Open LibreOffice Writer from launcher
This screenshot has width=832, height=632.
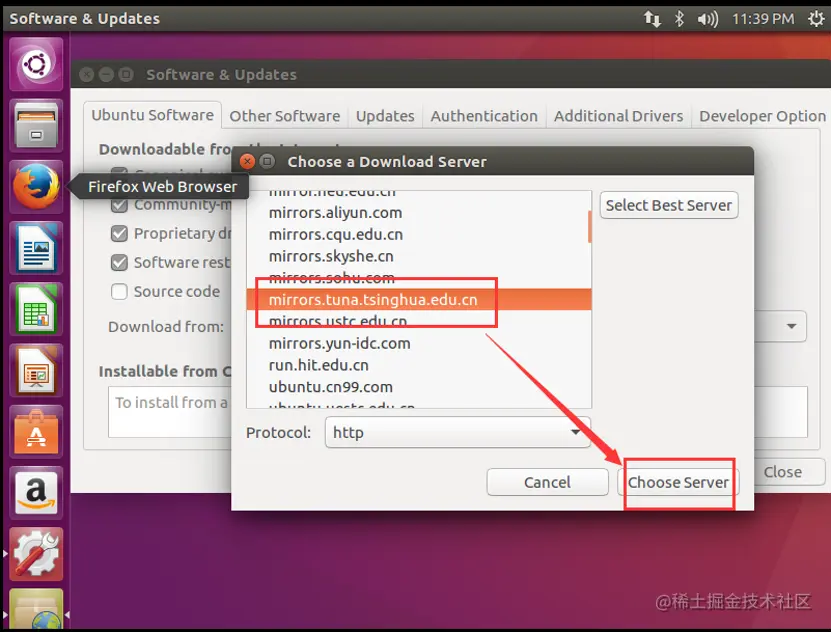[x=36, y=248]
